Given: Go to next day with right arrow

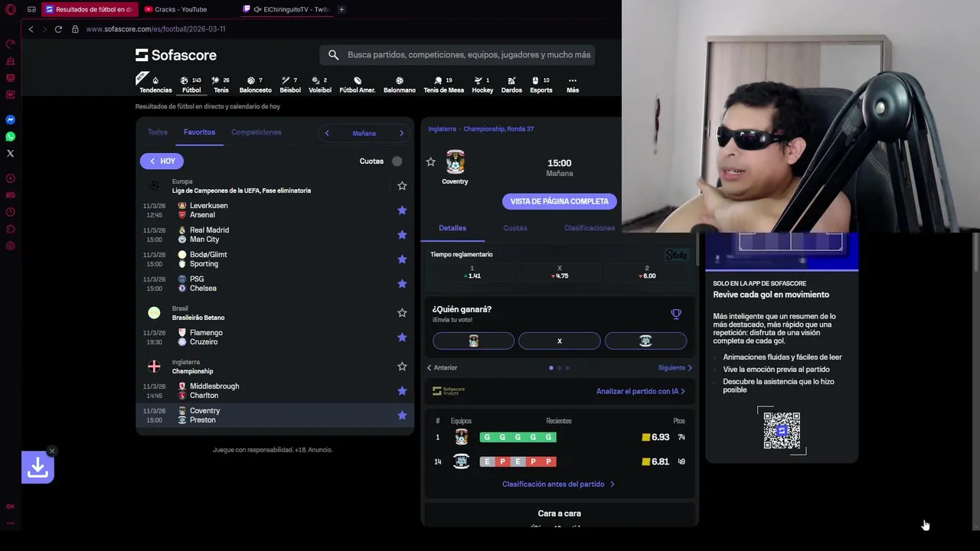Looking at the screenshot, I should coord(401,133).
